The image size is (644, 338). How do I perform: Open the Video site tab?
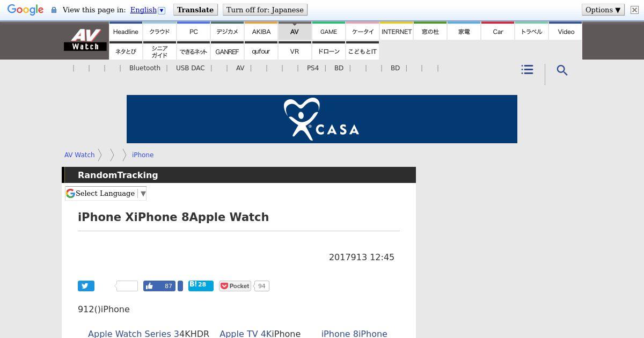(x=566, y=32)
